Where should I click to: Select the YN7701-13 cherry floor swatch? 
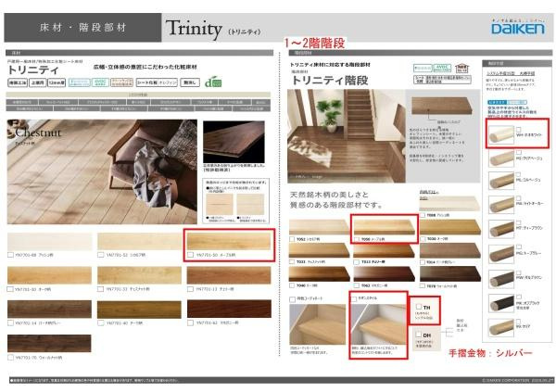(x=229, y=275)
